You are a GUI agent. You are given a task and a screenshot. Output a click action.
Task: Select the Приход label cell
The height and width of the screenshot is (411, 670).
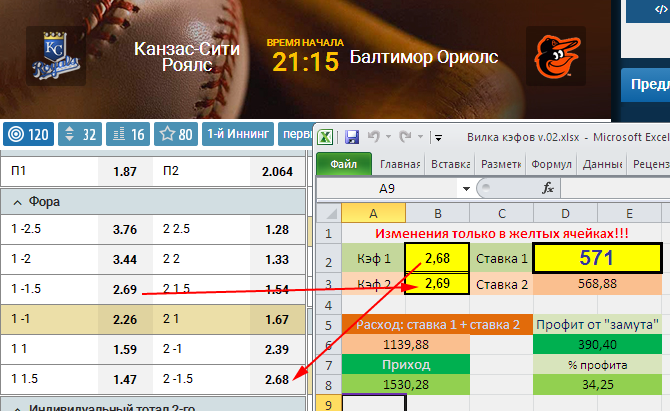406,365
